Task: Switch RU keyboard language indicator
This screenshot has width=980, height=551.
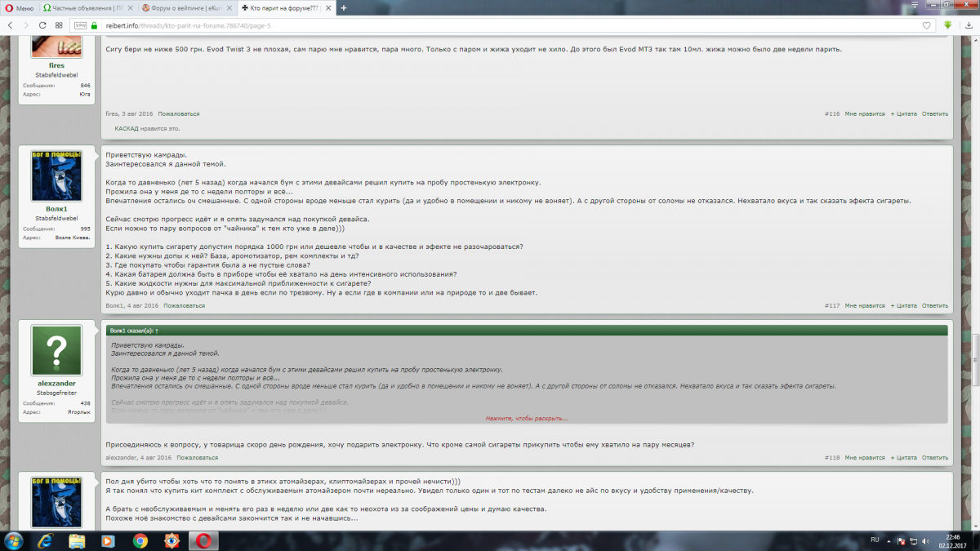Action: (x=875, y=540)
